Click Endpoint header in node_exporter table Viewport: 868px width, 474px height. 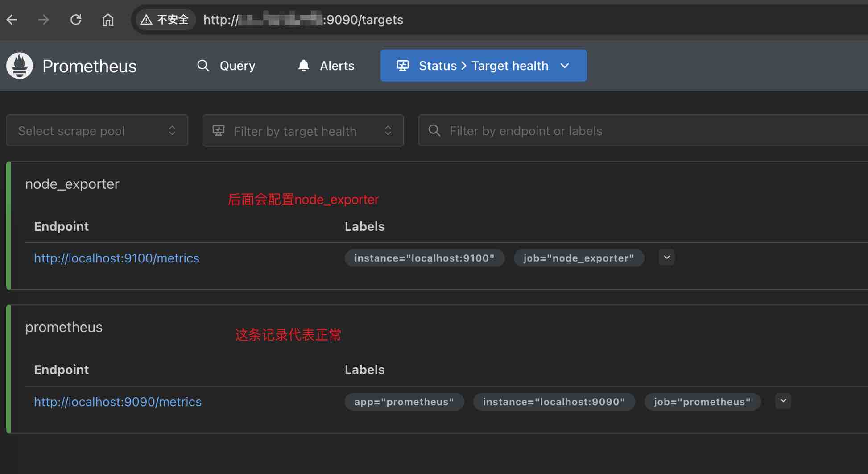pyautogui.click(x=62, y=226)
